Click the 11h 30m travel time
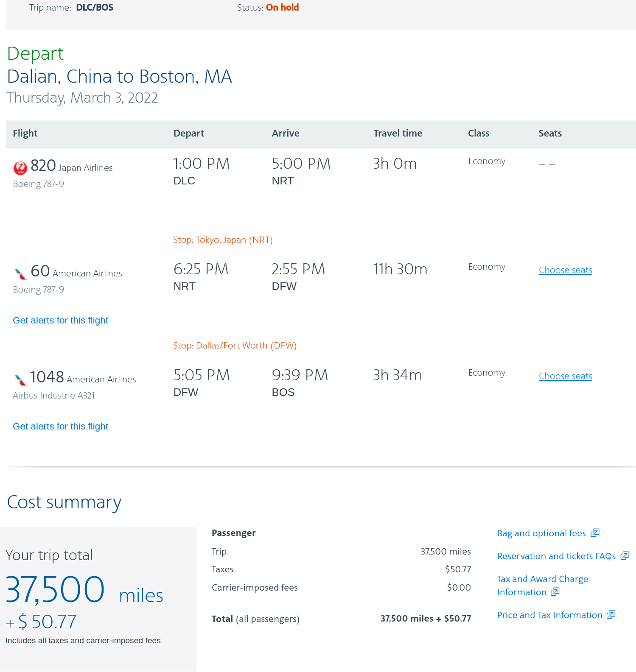 coord(400,269)
